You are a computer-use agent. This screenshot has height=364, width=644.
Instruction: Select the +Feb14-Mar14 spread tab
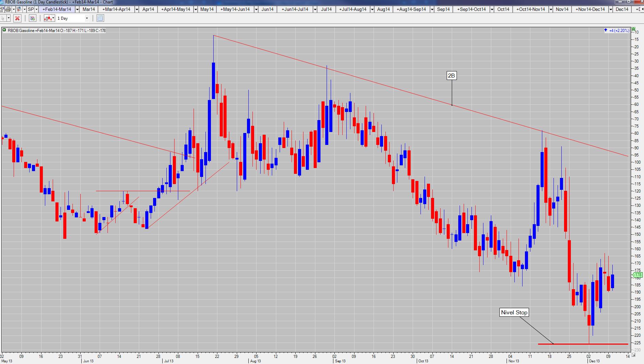(57, 9)
